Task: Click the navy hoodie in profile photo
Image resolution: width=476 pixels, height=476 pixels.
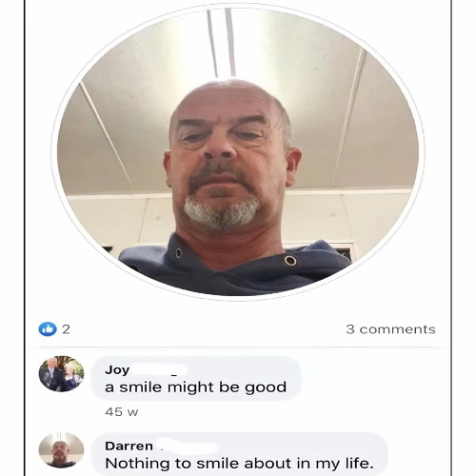Action: point(236,269)
